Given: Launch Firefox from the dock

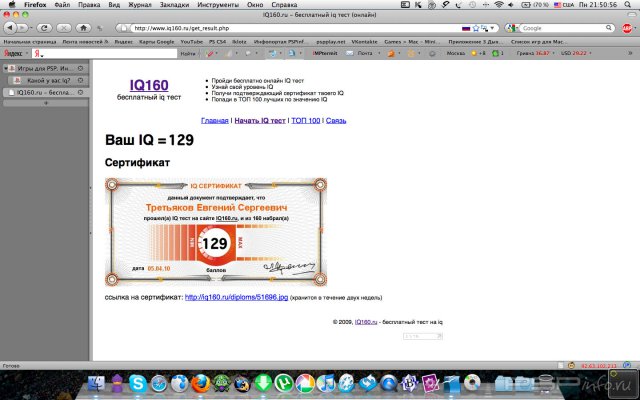Looking at the screenshot, I should point(200,383).
